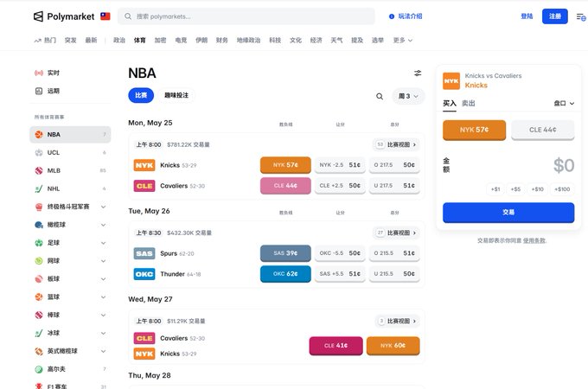Click the 冰球 hockey sidebar icon
588x389 pixels.
coord(39,333)
